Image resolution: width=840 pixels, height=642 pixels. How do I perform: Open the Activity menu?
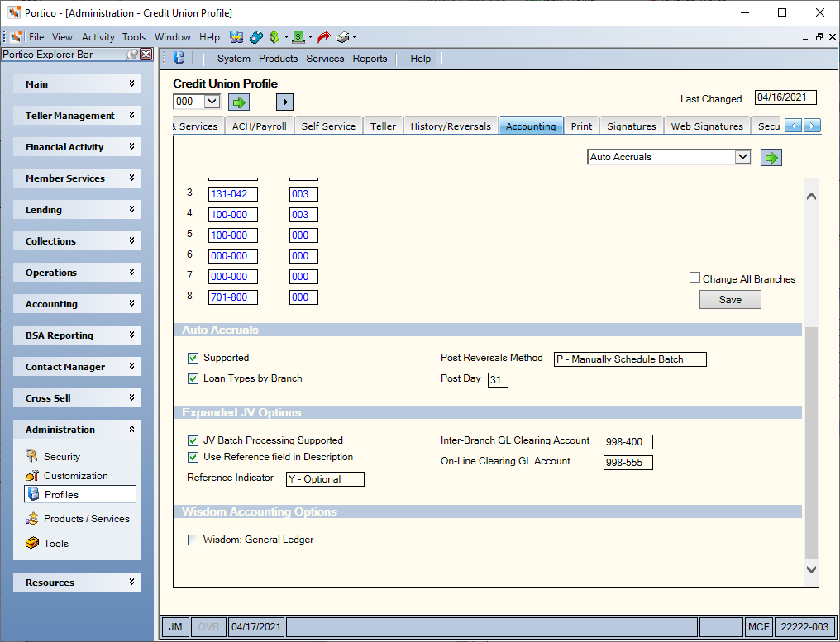(98, 37)
